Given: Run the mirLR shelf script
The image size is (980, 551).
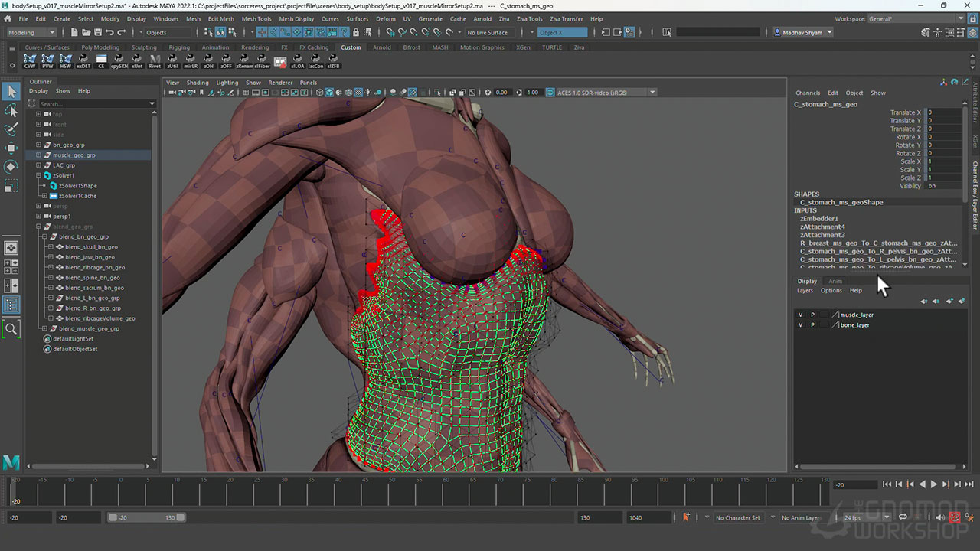Looking at the screenshot, I should pos(191,60).
